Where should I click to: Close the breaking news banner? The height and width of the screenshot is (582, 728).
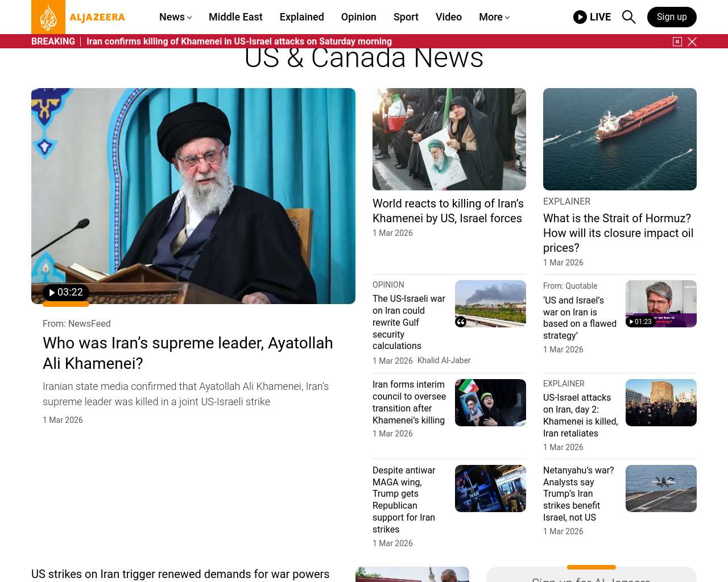click(692, 41)
